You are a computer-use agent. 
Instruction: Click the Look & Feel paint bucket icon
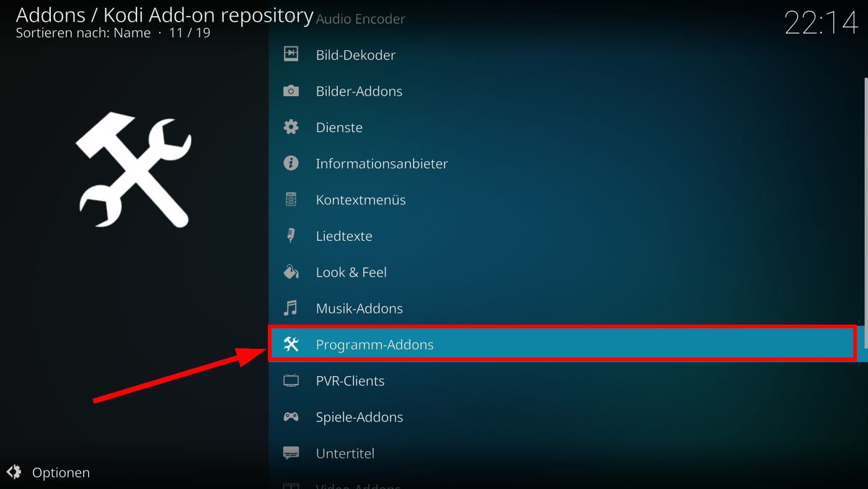[x=291, y=272]
